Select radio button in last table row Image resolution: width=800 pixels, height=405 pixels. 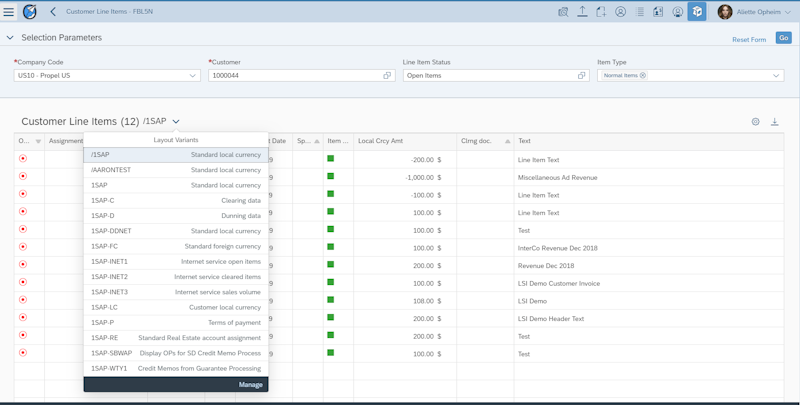point(23,353)
